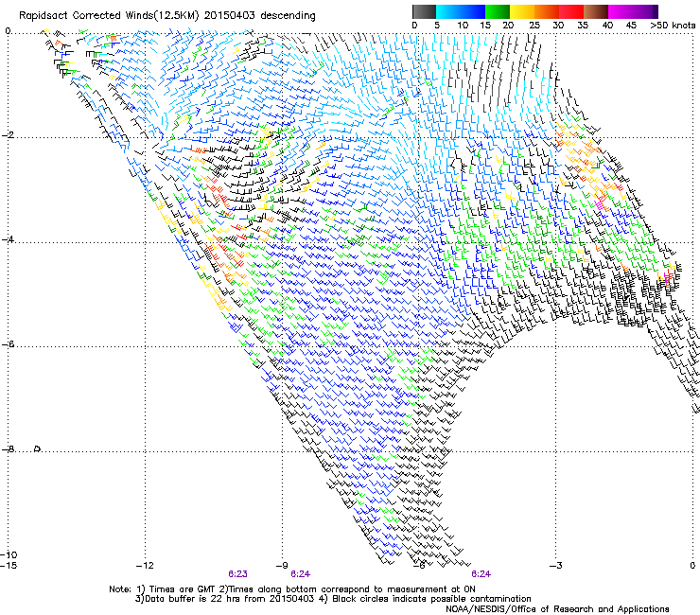Click the rightmost purple '6:24' time label
700x615 pixels.
(x=481, y=574)
